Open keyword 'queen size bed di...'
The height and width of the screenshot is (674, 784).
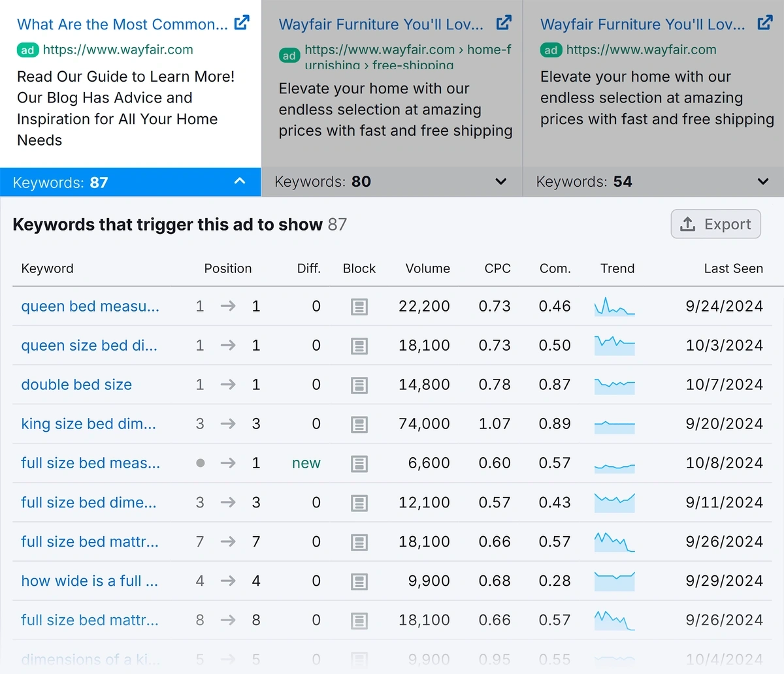pyautogui.click(x=89, y=345)
